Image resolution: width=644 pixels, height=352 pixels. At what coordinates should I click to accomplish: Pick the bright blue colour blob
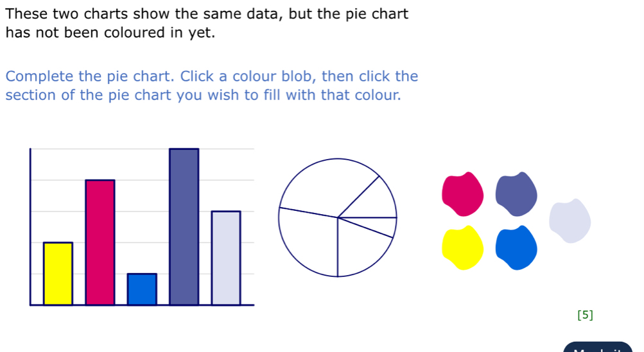pos(516,247)
